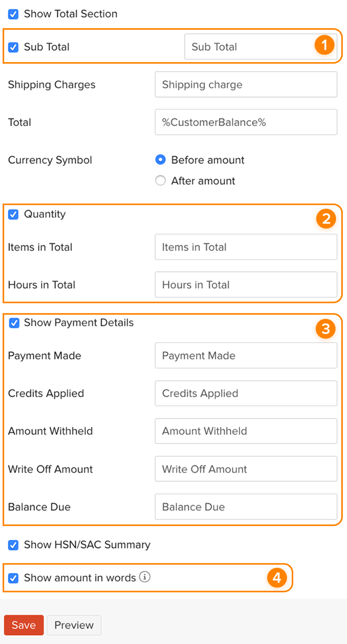Edit the Payment Made label field
347x644 pixels.
[x=246, y=355]
